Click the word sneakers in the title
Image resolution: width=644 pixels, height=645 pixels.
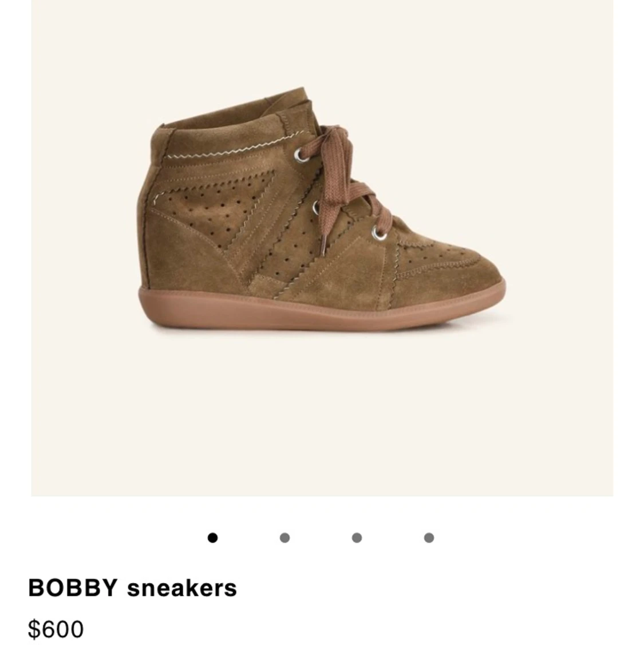(182, 588)
